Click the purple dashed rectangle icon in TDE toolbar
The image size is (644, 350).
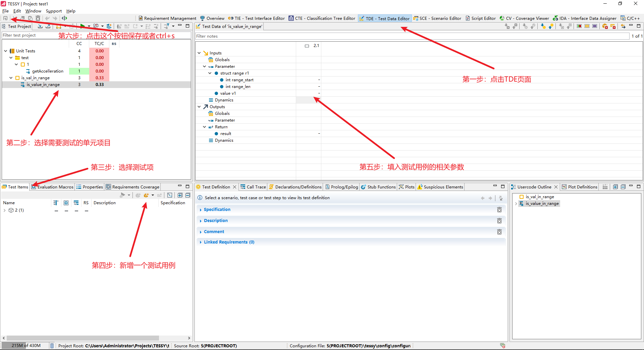coord(595,26)
